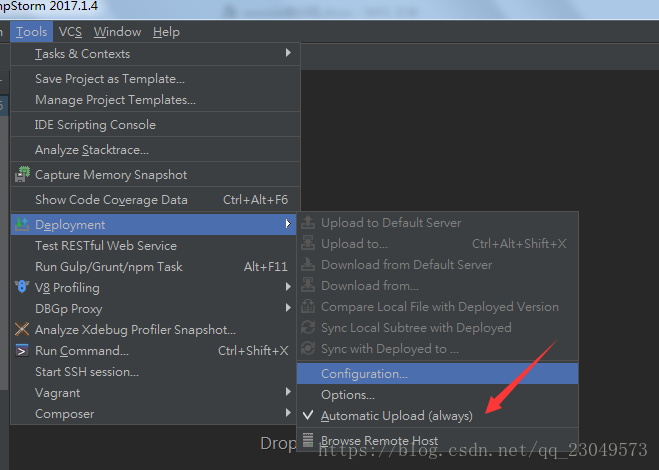This screenshot has width=659, height=470.
Task: Click the Run Command terminal icon
Action: tap(22, 350)
